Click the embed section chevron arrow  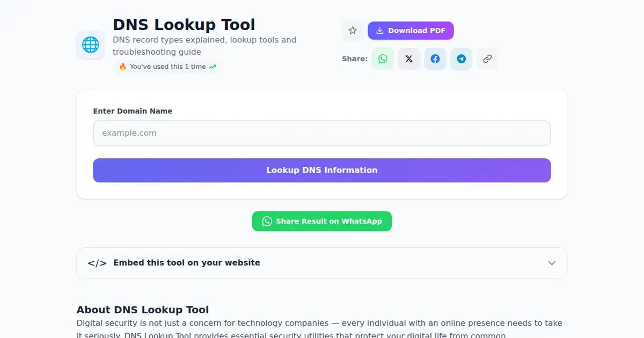click(x=552, y=263)
